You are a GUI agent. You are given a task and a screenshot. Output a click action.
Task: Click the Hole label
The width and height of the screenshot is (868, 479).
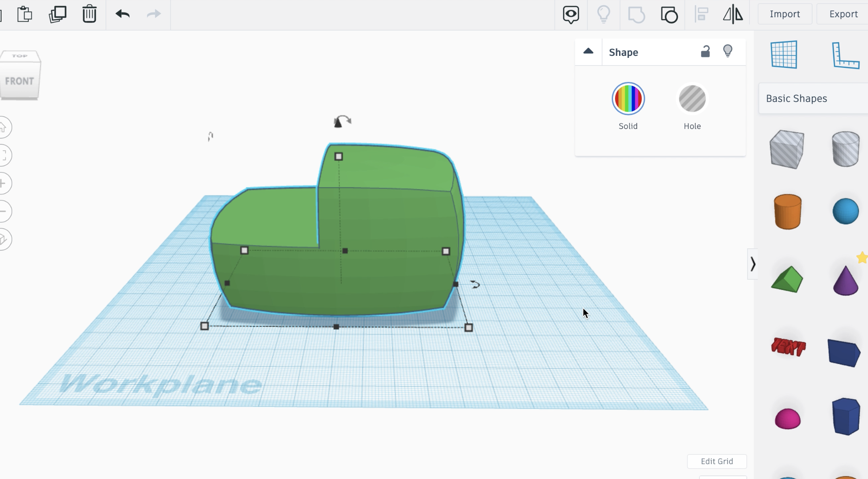[692, 126]
